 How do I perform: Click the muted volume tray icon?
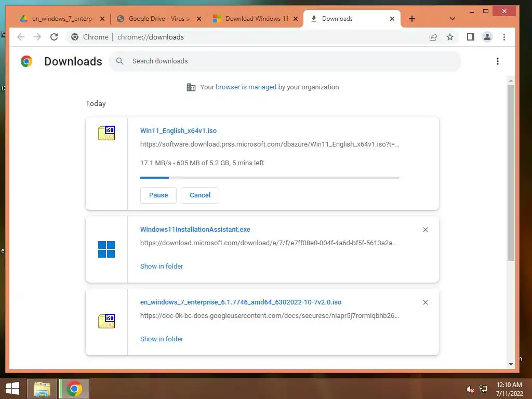[470, 389]
